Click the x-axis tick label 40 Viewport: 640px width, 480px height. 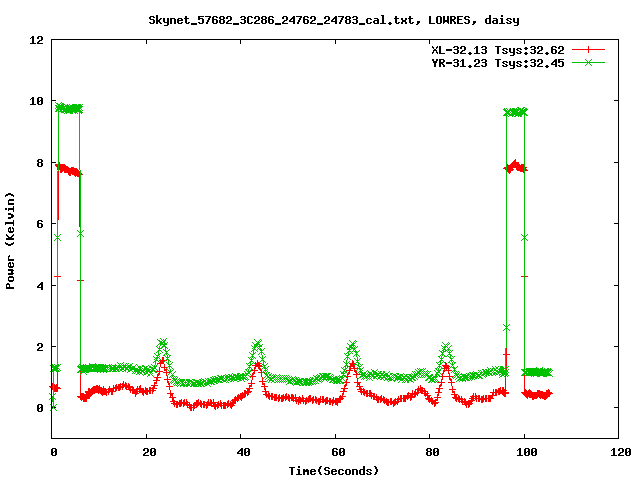(x=244, y=452)
